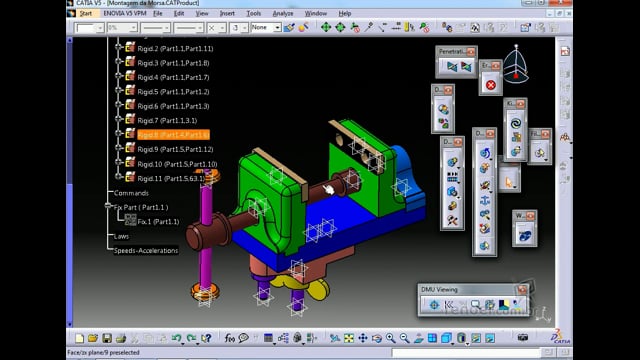Collapse the Fix Part (Part1.1) node

point(108,206)
